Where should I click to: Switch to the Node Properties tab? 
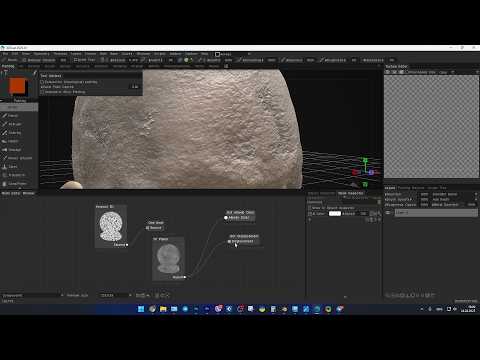[350, 193]
